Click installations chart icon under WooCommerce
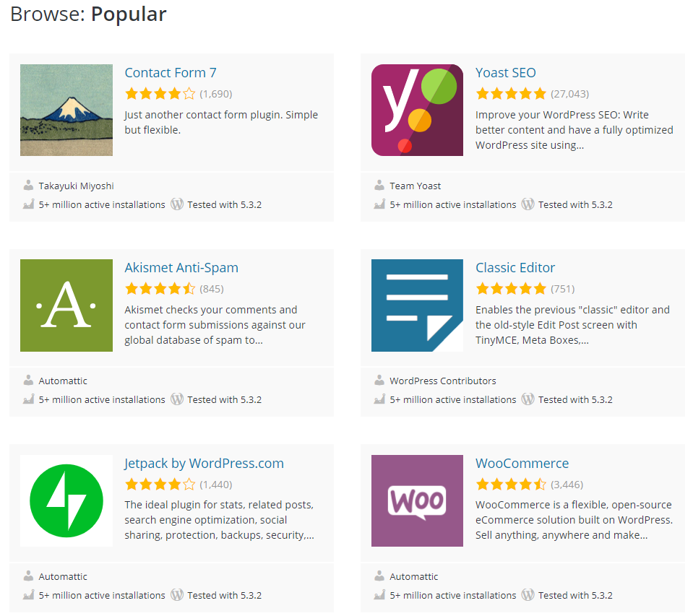This screenshot has width=693, height=616. click(x=379, y=595)
